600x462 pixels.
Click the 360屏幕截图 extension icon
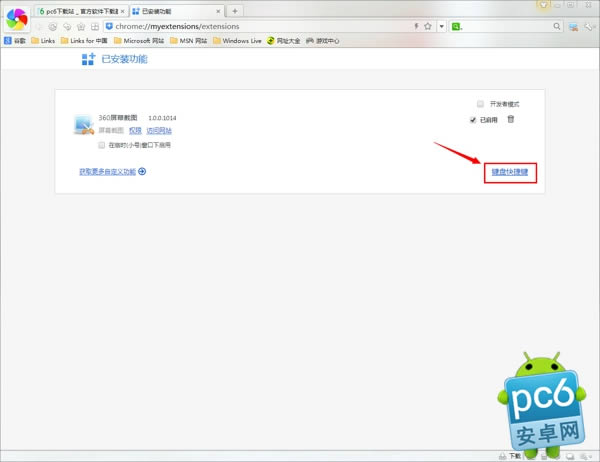click(x=83, y=124)
